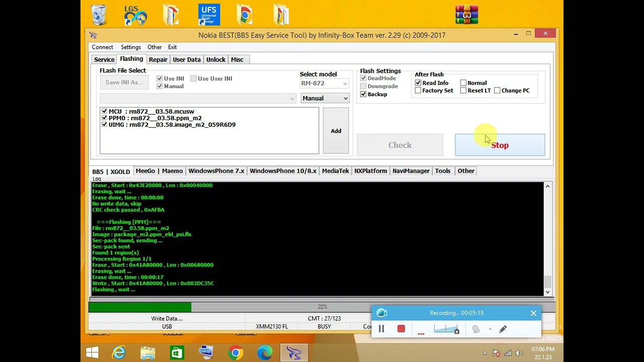The width and height of the screenshot is (644, 362).
Task: Launch the LGS desktop shortcut
Action: 135,15
